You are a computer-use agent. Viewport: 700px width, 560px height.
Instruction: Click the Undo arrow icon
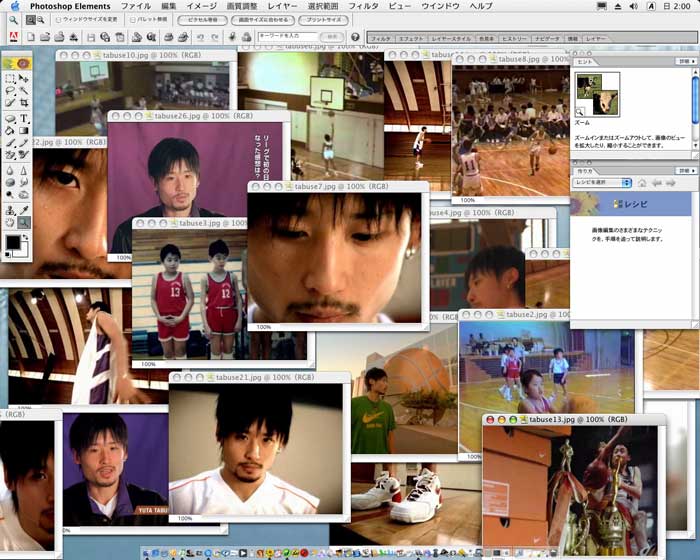(x=201, y=37)
